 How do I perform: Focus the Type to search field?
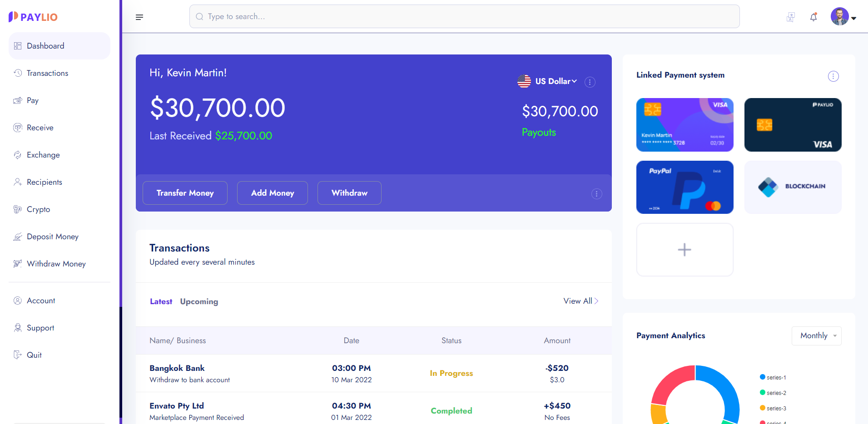coord(464,16)
